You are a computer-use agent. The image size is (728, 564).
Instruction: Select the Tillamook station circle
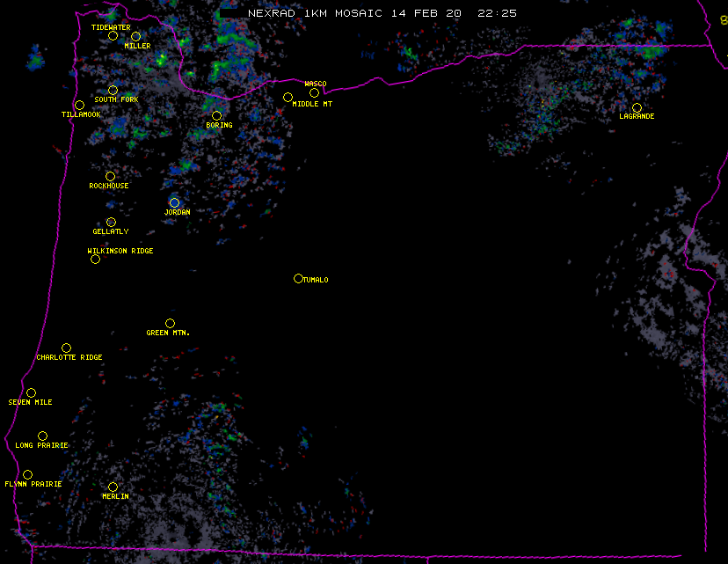[x=79, y=106]
